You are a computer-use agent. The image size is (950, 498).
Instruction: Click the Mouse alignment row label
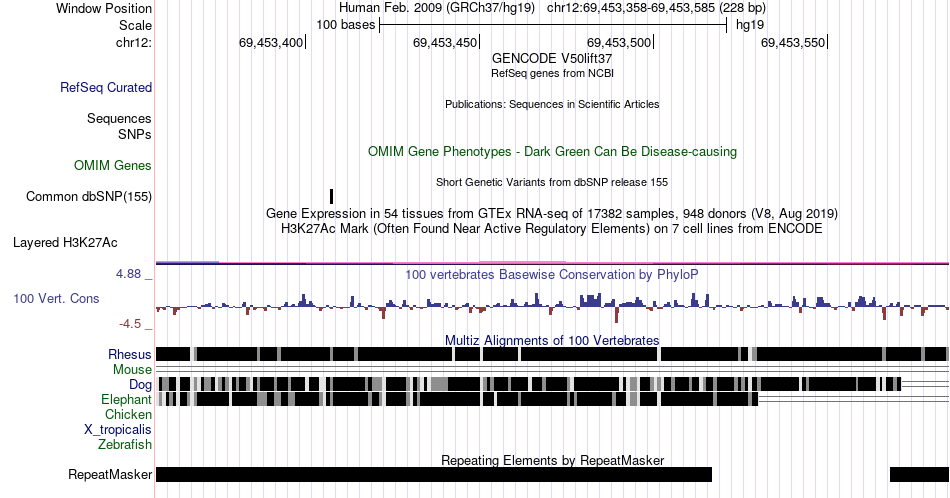click(x=132, y=370)
